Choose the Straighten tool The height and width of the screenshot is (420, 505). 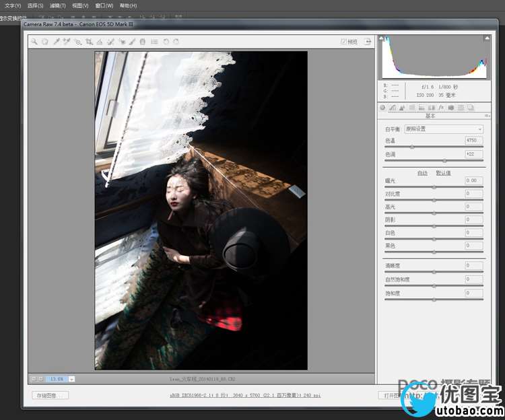[x=100, y=42]
